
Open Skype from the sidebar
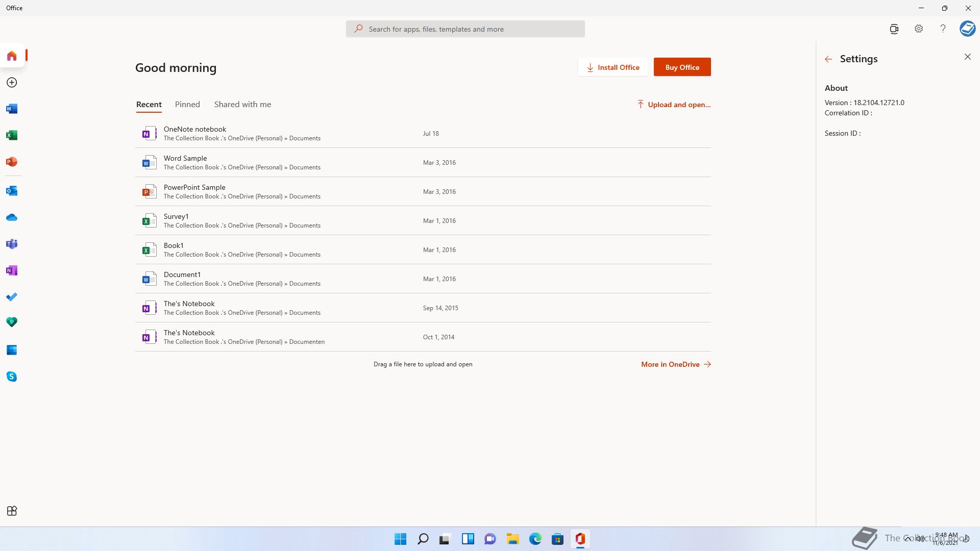pos(12,377)
